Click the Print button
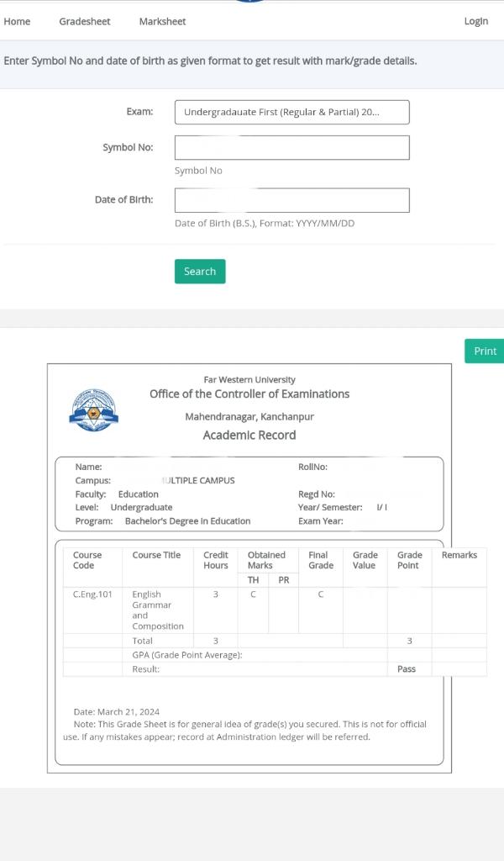This screenshot has height=861, width=504. [485, 351]
